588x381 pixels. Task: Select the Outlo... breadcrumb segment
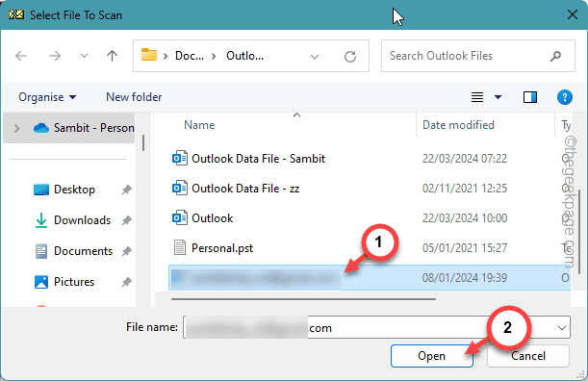coord(244,56)
